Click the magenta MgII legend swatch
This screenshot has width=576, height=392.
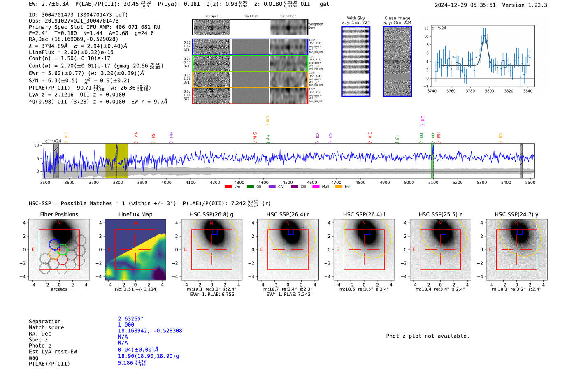(316, 186)
